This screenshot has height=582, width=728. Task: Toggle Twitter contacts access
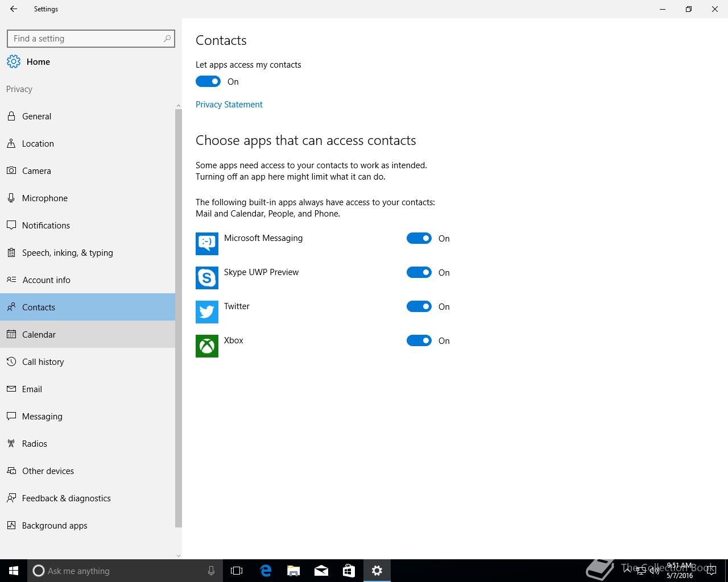pos(419,306)
